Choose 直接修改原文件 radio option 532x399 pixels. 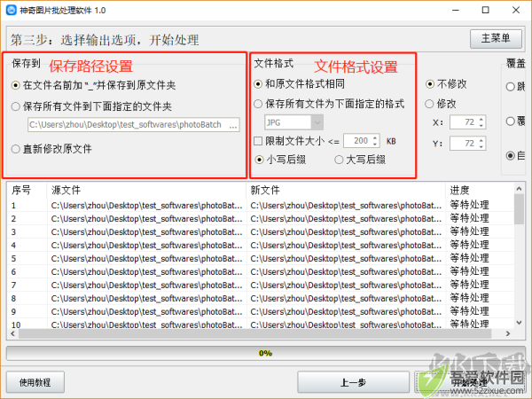[51, 149]
